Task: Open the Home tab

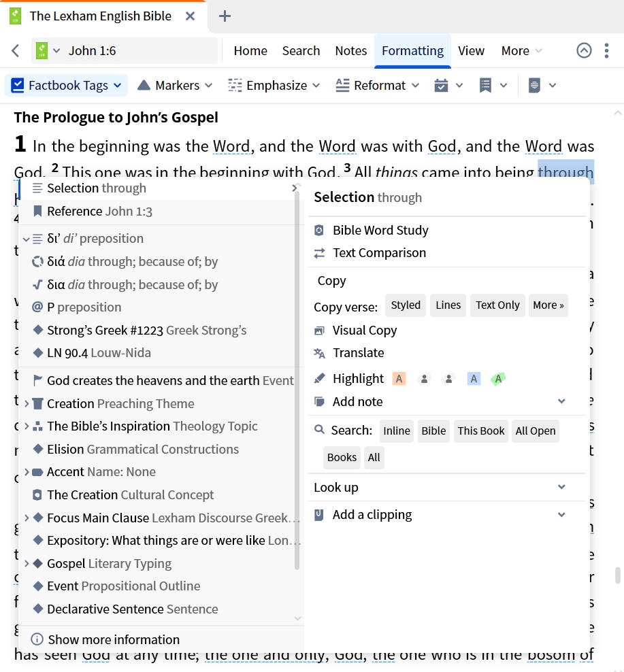Action: pos(250,50)
